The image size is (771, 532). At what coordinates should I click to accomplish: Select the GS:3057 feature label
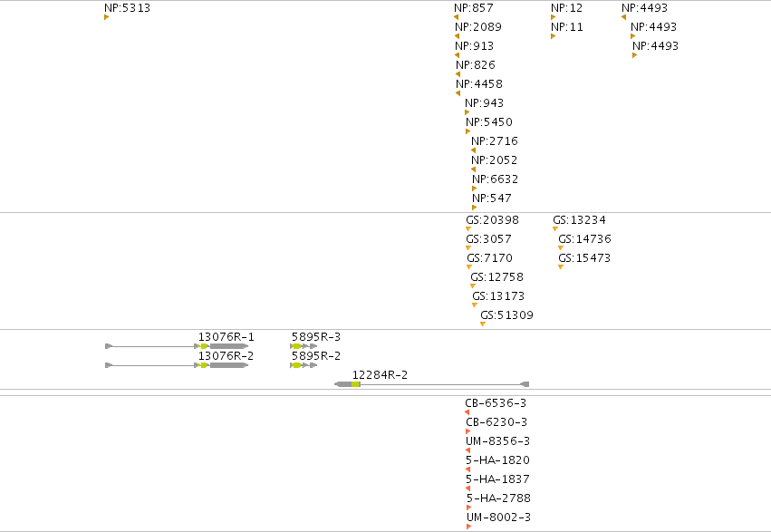coord(488,239)
